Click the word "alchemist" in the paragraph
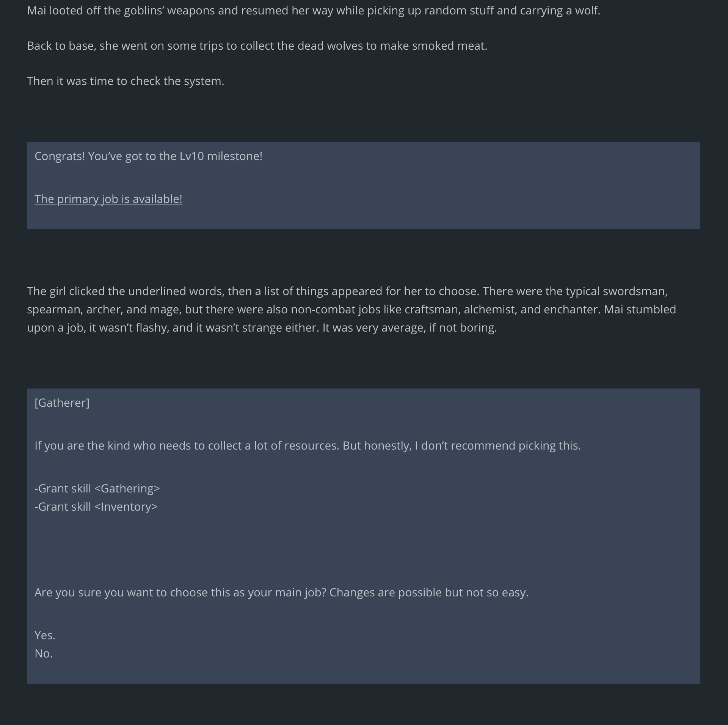The image size is (728, 725). (x=488, y=310)
